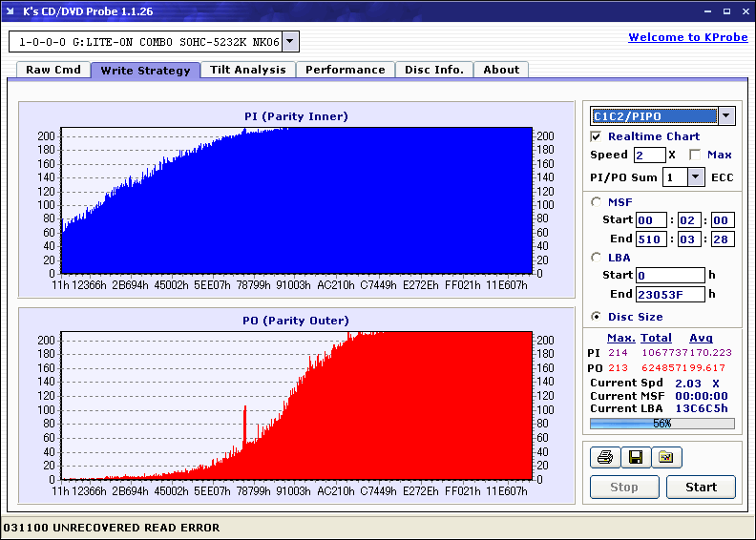Minimize the KProbe window

tap(707, 11)
